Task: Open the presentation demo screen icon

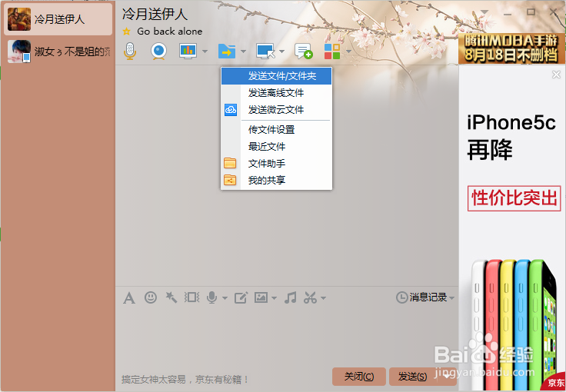Action: pyautogui.click(x=188, y=51)
